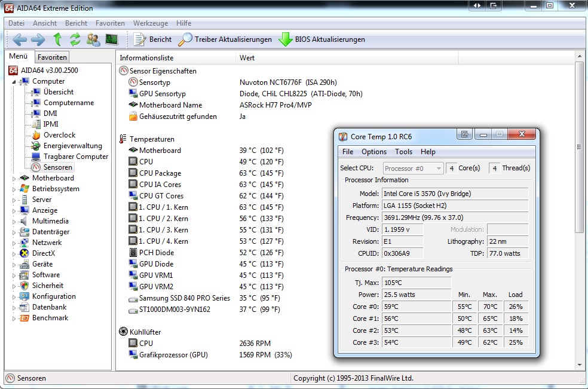Click scroll down arrow of information list
This screenshot has height=389, width=588.
tap(580, 365)
